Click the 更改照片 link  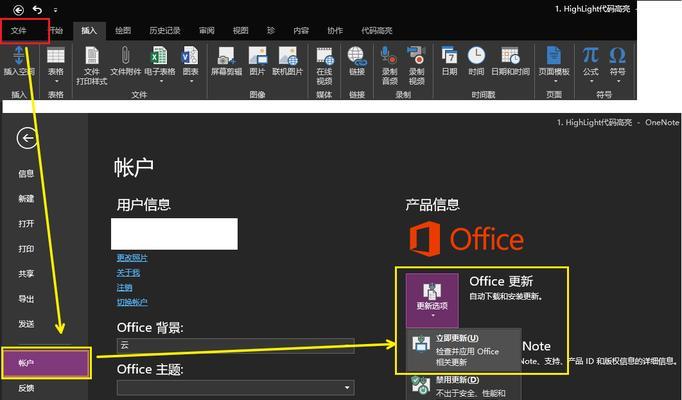(132, 258)
